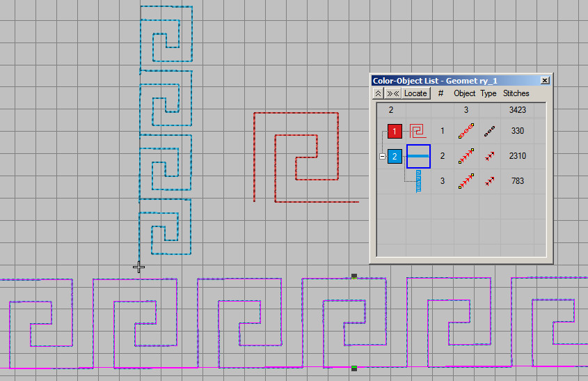Select the red color 1 swatch
Screen dimensions: 588x381
(x=395, y=131)
